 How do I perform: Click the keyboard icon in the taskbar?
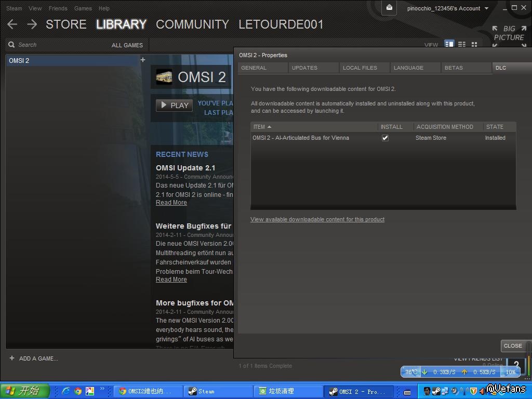point(407,392)
